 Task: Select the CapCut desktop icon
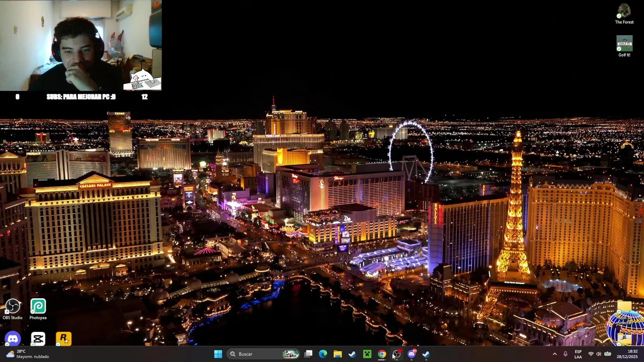click(38, 339)
